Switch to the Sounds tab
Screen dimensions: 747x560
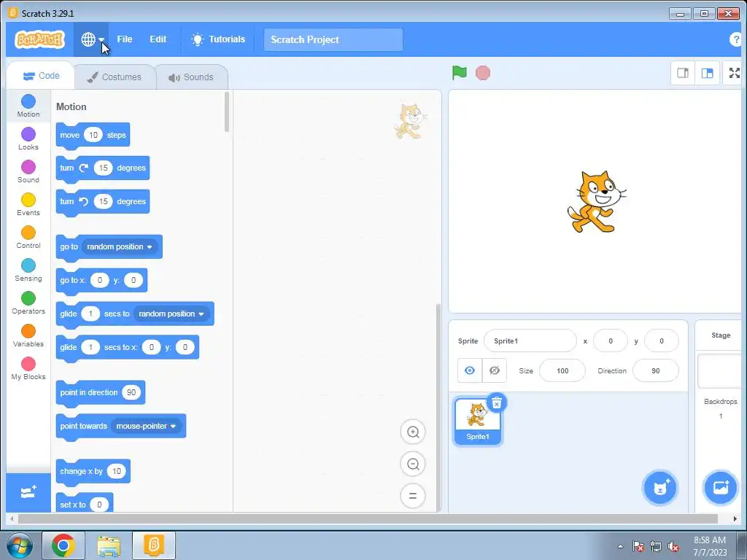[191, 77]
